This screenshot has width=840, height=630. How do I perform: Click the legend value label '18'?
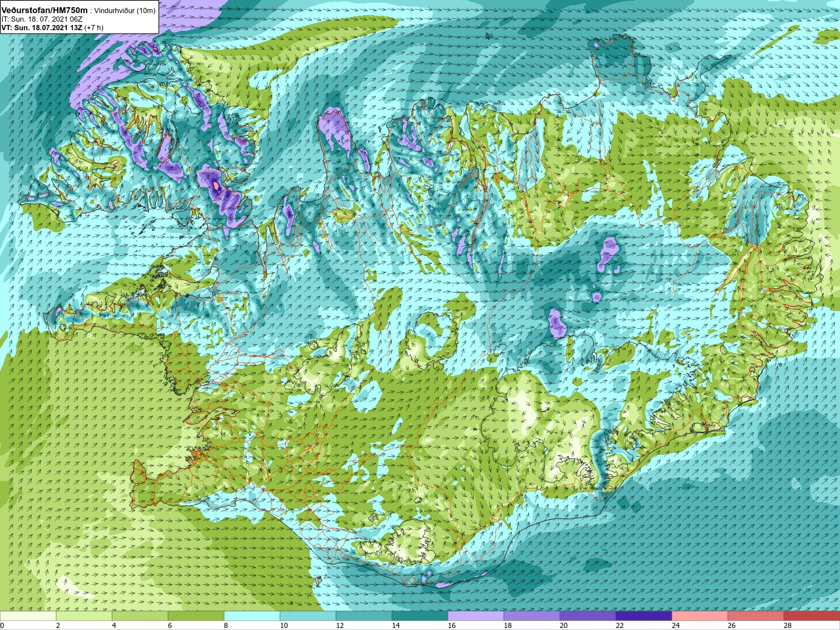(x=507, y=625)
